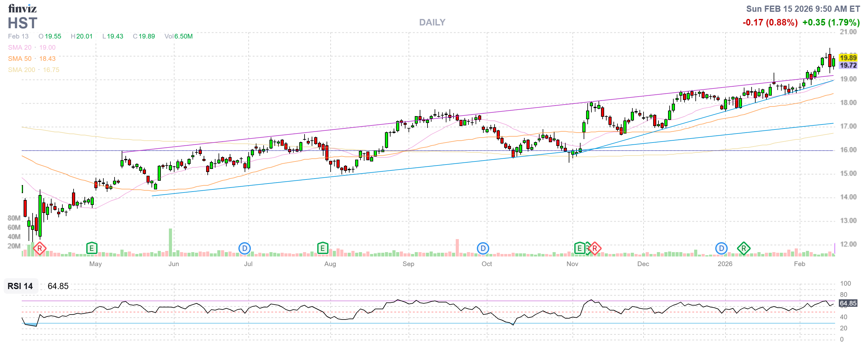The image size is (868, 349).
Task: Click the RSI 14 indicator label
Action: coord(20,286)
